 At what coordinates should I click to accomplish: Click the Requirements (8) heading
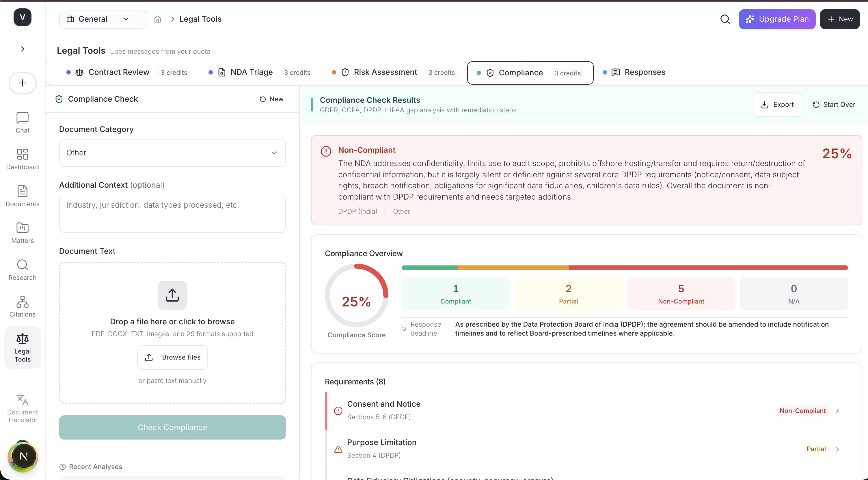click(x=355, y=382)
